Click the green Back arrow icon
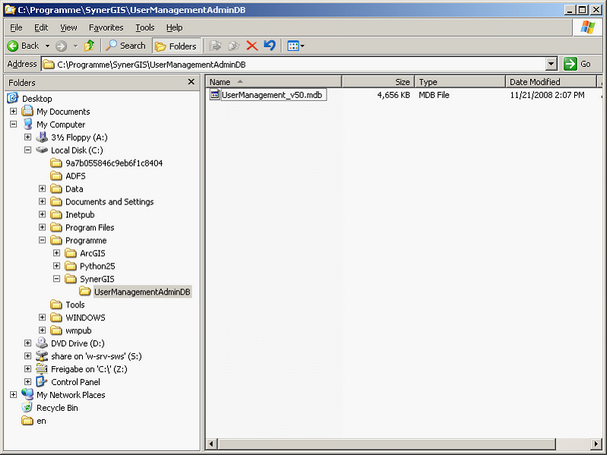This screenshot has height=455, width=607. point(13,46)
